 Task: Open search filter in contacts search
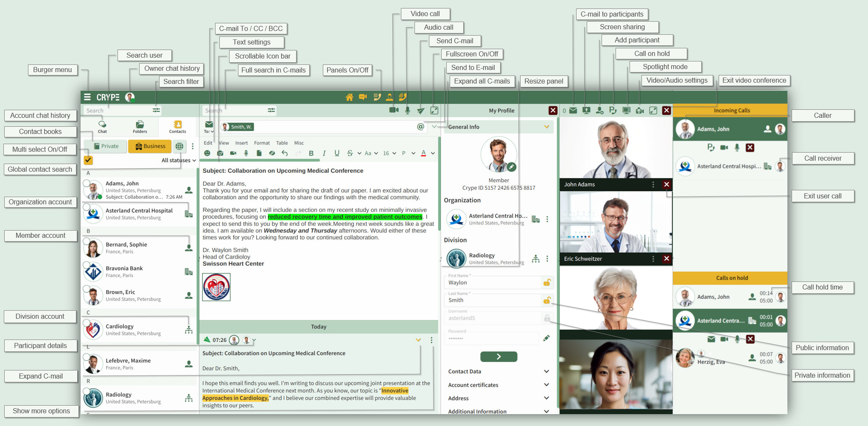[x=157, y=110]
